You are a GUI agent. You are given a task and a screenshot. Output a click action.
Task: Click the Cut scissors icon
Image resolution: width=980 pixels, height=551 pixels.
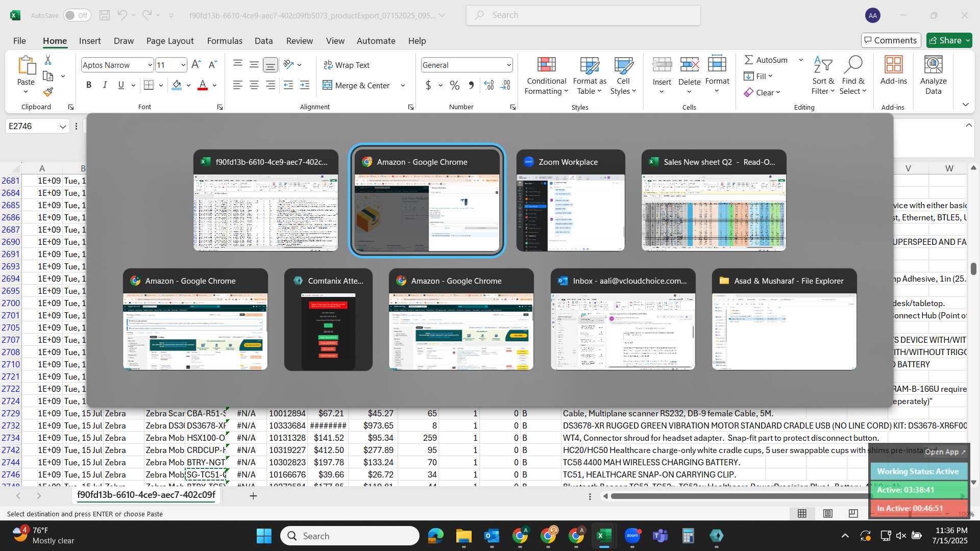point(48,60)
